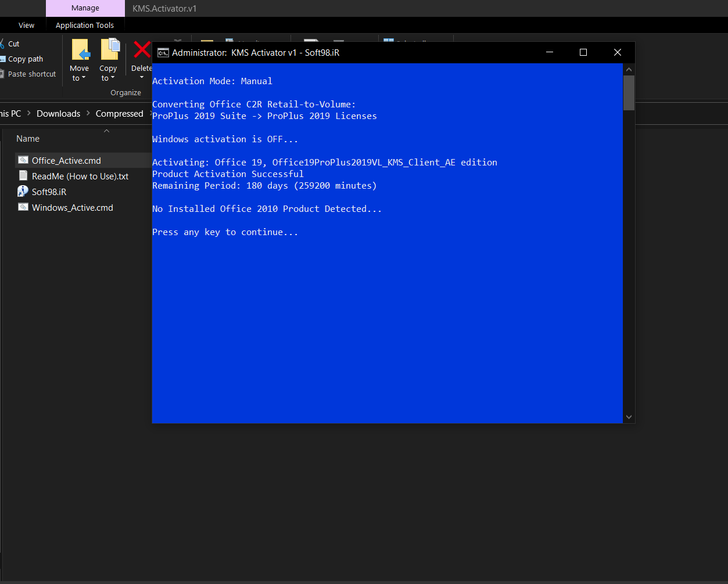Open the View ribbon tab
728x584 pixels.
coord(27,25)
